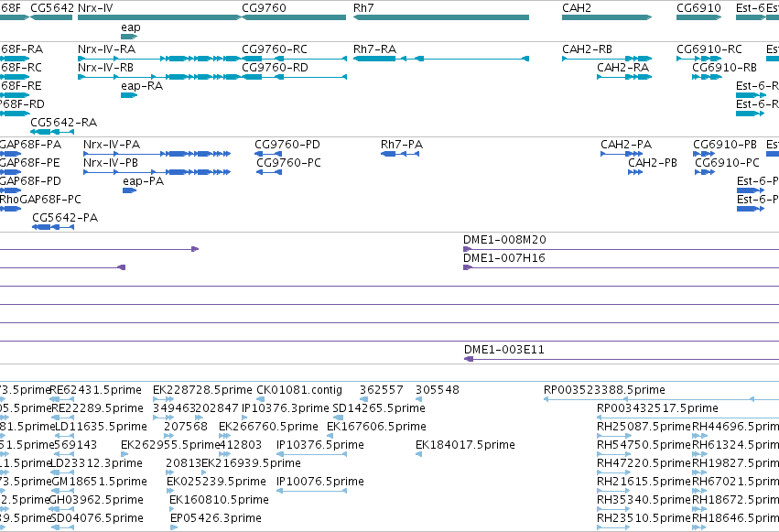Click the CG6910-RB transcript
779x532 pixels.
pyautogui.click(x=707, y=77)
